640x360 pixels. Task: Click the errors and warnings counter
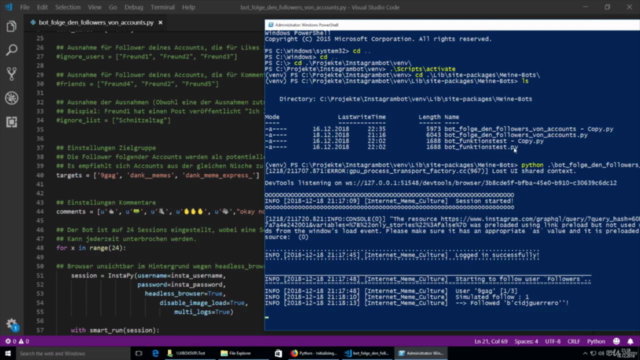[x=17, y=341]
